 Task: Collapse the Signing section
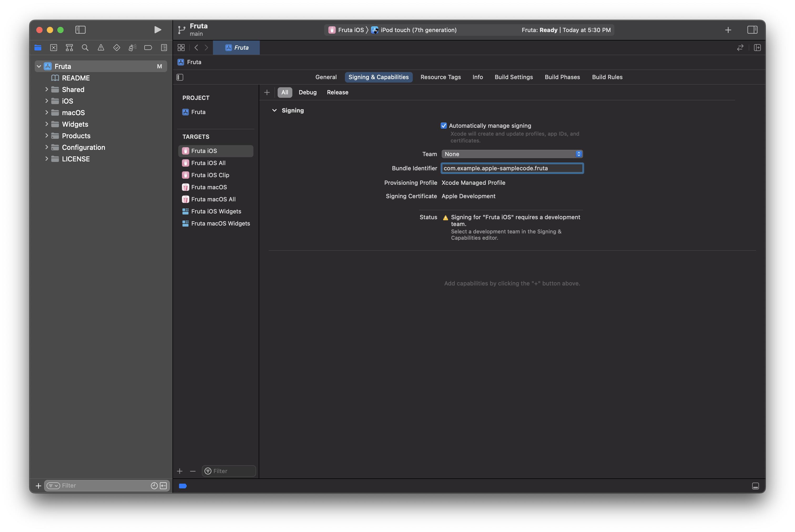(274, 110)
